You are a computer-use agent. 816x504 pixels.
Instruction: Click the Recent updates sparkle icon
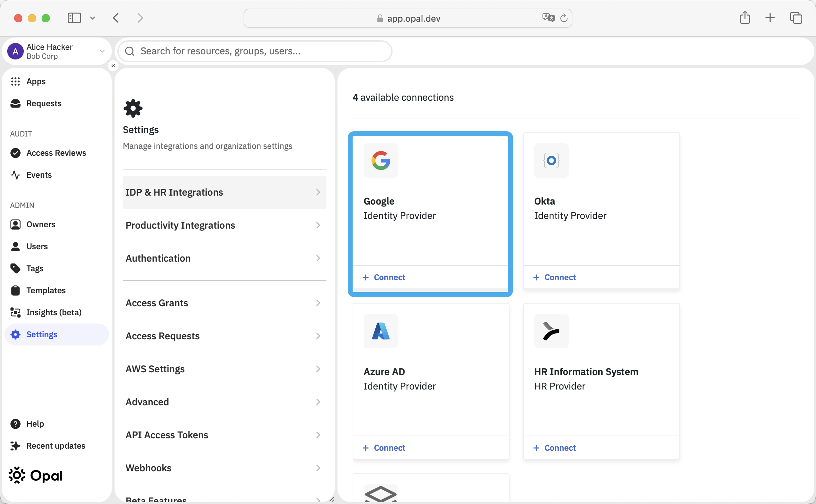pyautogui.click(x=15, y=446)
